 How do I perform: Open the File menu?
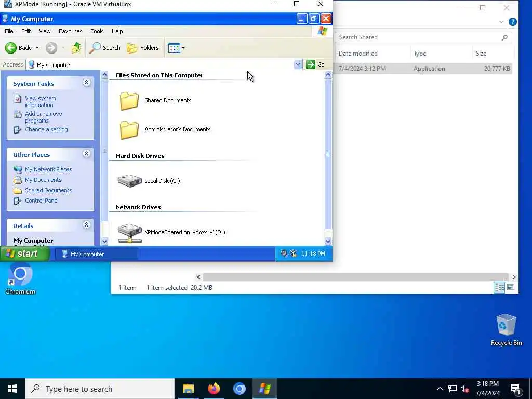tap(9, 31)
